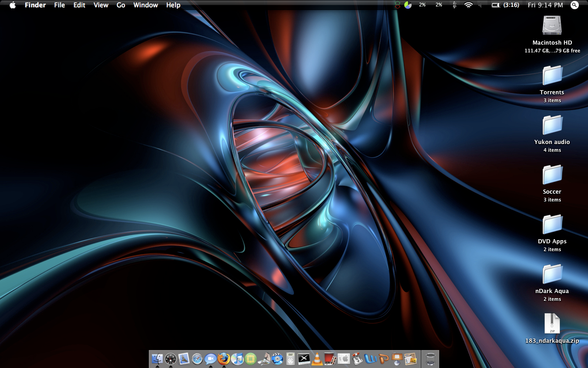This screenshot has height=368, width=588.
Task: Open the Apple menu
Action: (x=12, y=5)
